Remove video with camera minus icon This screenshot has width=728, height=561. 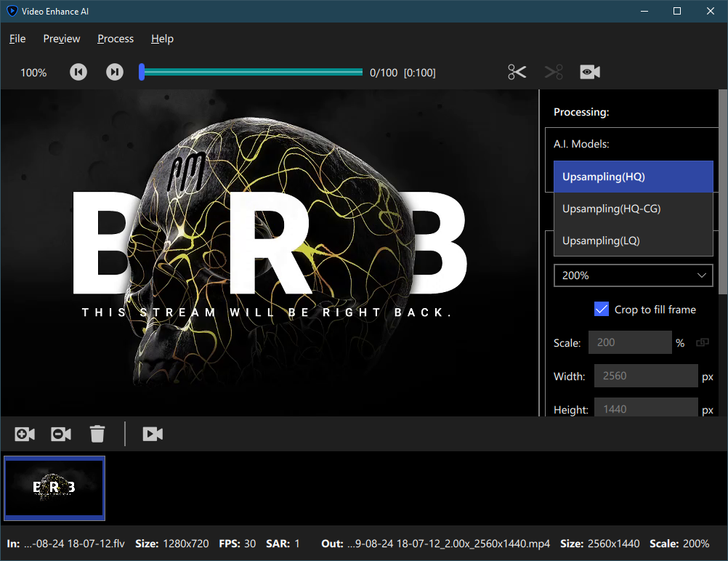point(61,434)
